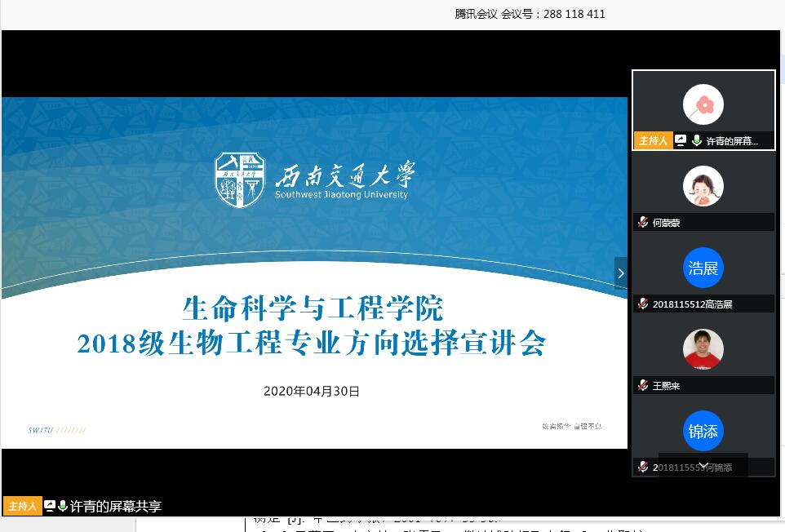
Task: Select 何蒙蒙's avatar picture
Action: click(703, 186)
